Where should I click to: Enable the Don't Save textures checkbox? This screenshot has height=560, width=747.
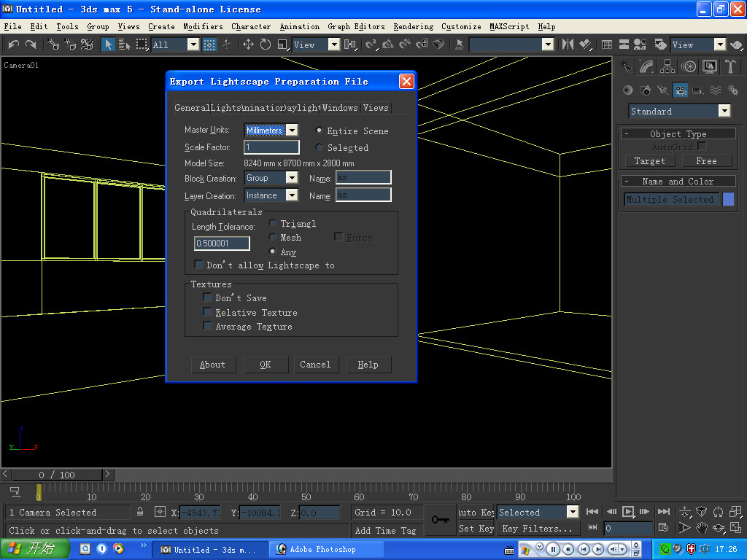(208, 297)
